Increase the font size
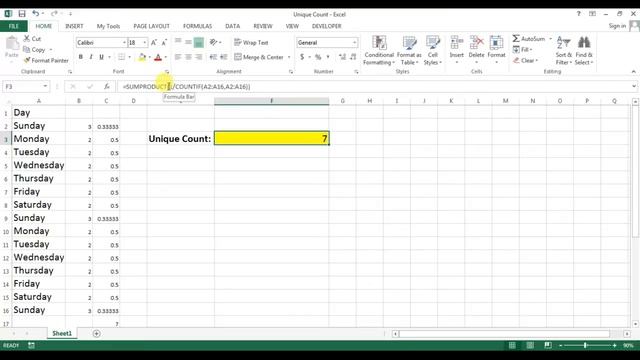 (x=154, y=42)
